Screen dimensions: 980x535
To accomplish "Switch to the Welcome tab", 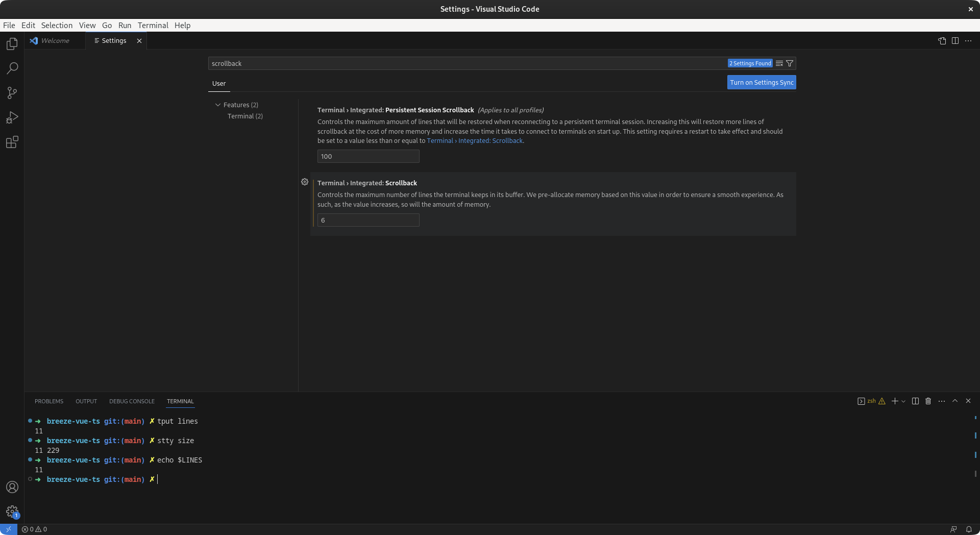I will click(54, 40).
